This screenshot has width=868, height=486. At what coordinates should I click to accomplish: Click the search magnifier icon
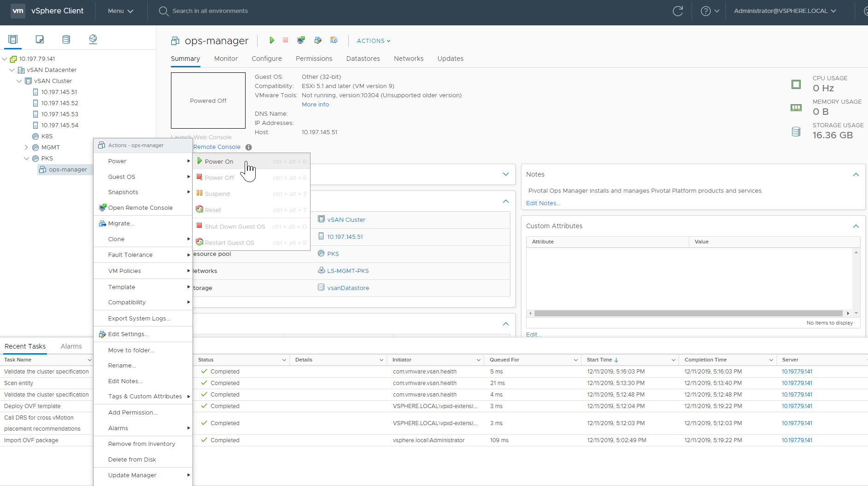coord(164,11)
